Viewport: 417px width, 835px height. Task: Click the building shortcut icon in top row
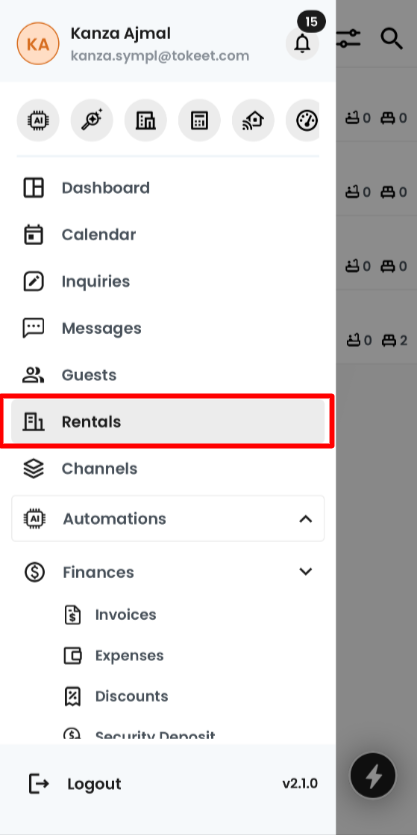[x=145, y=120]
